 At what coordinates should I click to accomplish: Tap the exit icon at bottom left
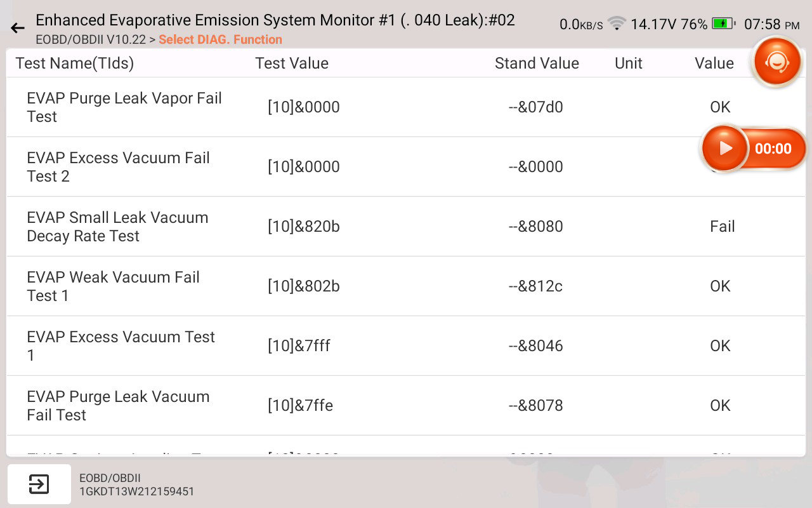click(x=39, y=485)
